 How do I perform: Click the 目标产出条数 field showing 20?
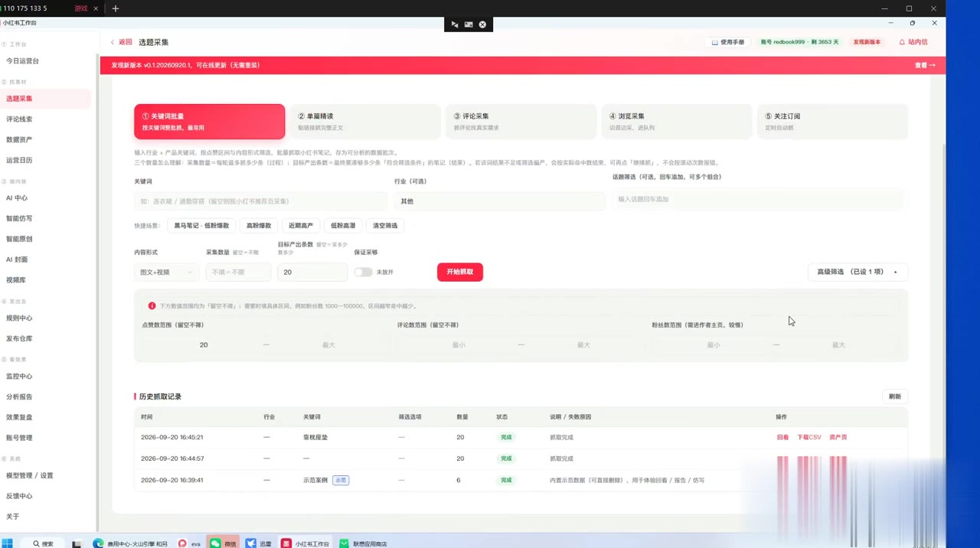click(x=312, y=272)
